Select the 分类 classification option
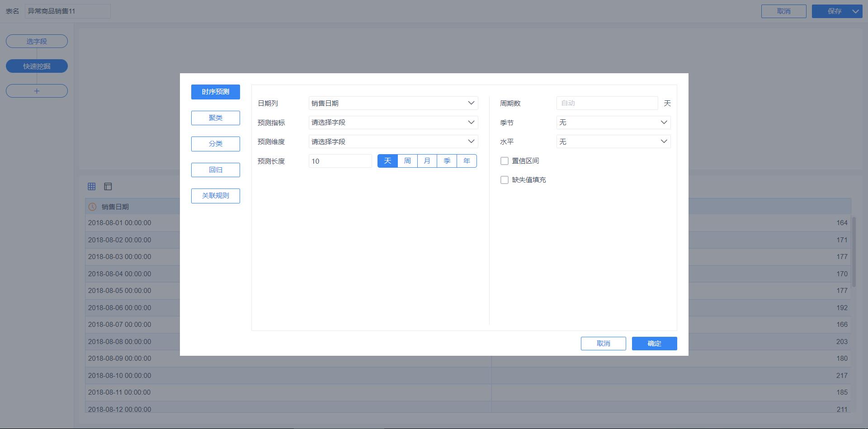 (x=216, y=144)
